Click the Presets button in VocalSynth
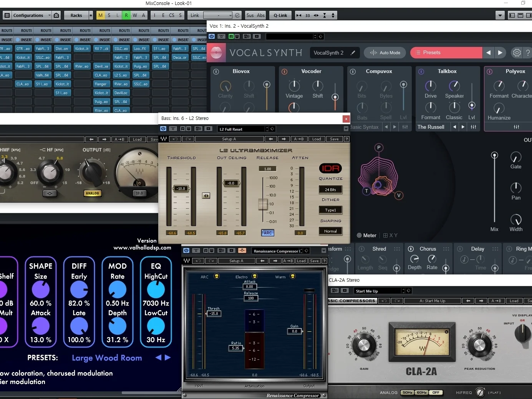The height and width of the screenshot is (399, 532). coord(446,53)
